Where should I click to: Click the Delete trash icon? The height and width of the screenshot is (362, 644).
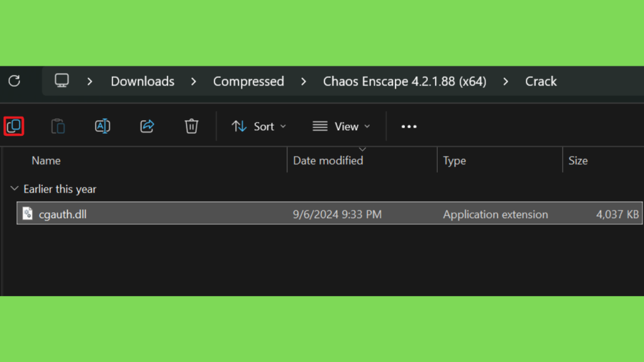(191, 126)
